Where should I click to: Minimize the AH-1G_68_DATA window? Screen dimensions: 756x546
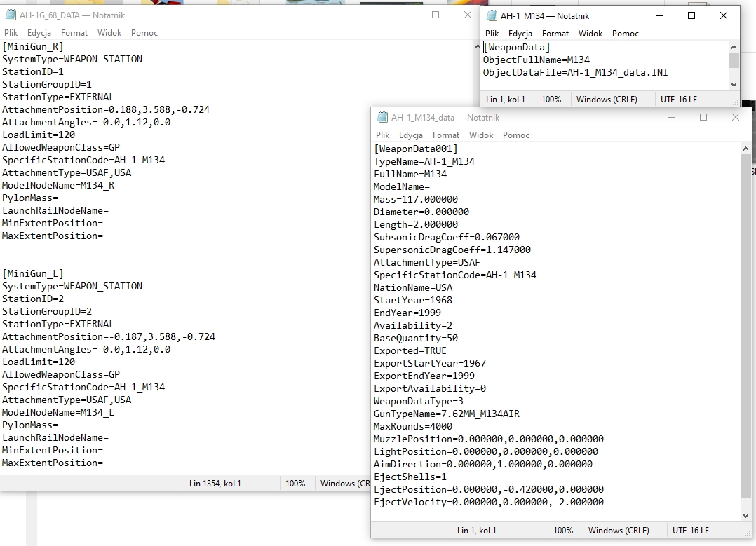404,15
